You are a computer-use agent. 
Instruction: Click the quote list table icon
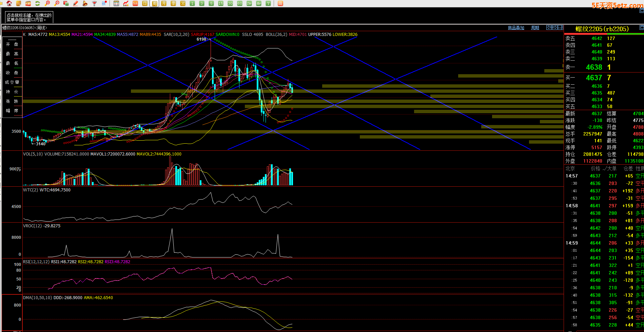point(116,3)
